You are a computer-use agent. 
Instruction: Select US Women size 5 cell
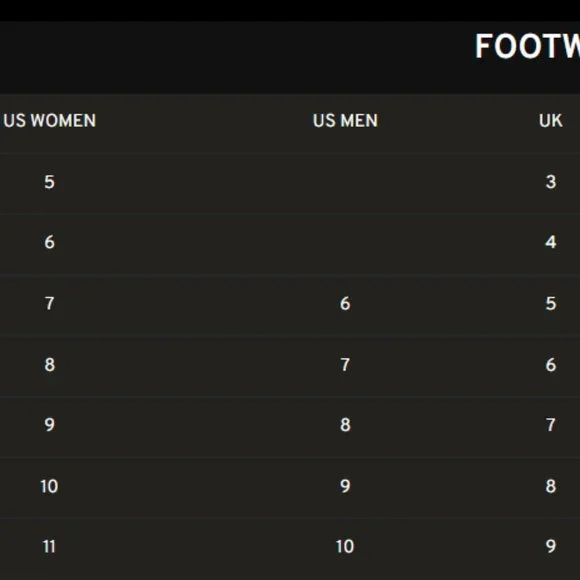pyautogui.click(x=50, y=182)
